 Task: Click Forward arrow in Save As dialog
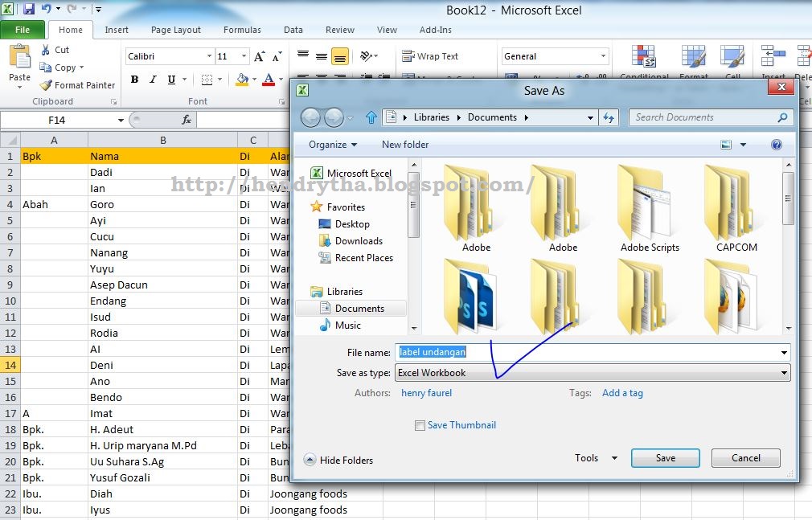pyautogui.click(x=334, y=117)
